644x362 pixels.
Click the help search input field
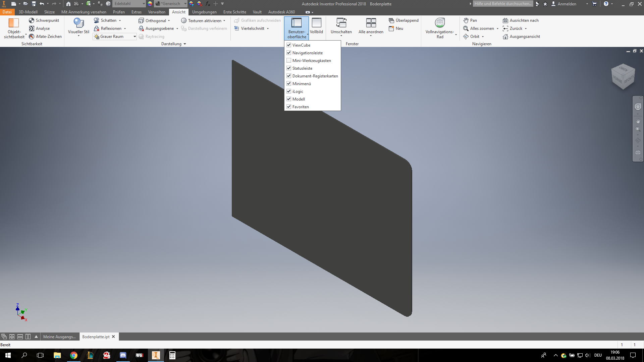coord(502,4)
